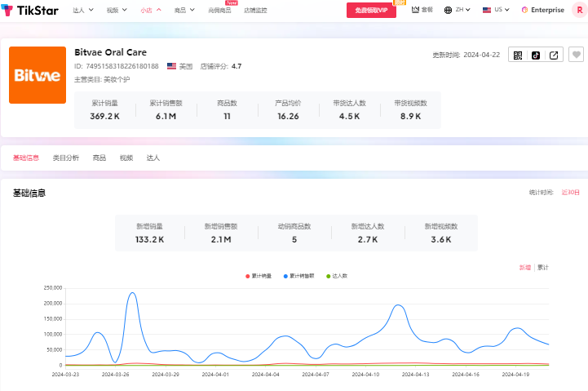
Task: Click the 2024-04-13 axis date label
Action: [415, 375]
